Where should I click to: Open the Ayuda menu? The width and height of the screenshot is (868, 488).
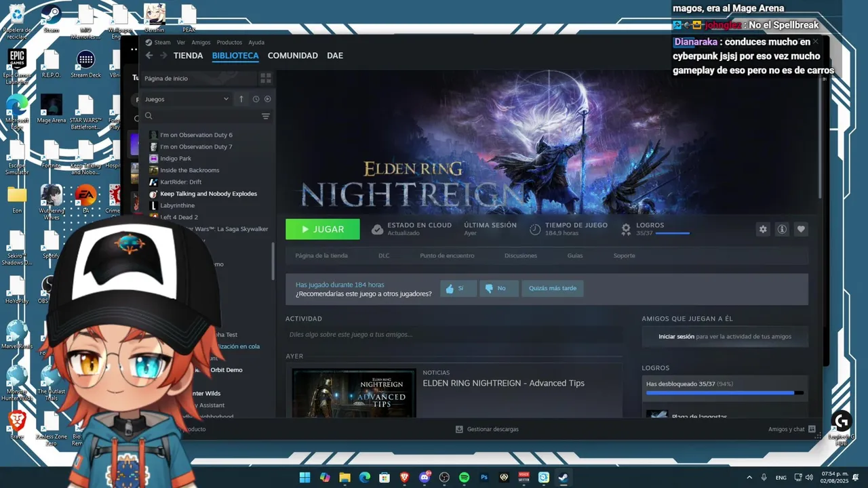click(x=256, y=42)
